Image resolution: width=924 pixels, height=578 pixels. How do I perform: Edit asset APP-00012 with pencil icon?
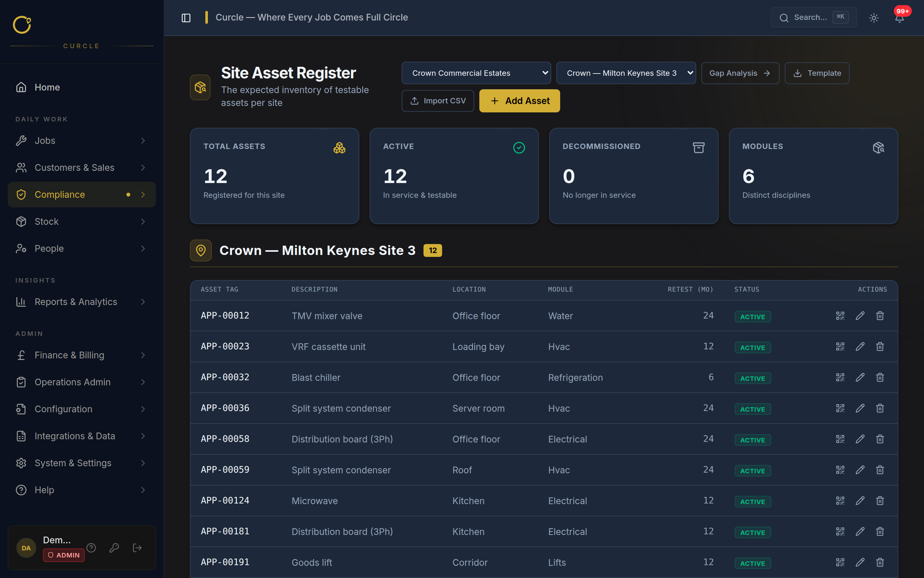click(x=860, y=316)
